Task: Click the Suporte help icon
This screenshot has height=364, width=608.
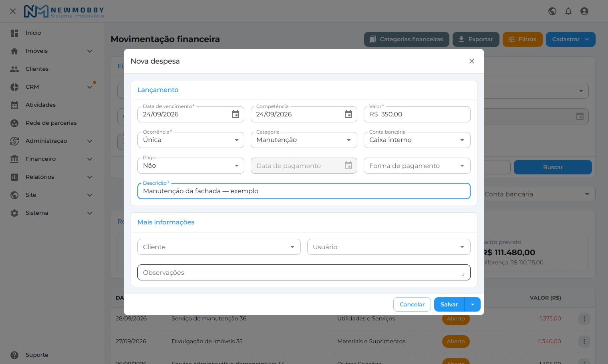Action: click(x=14, y=355)
